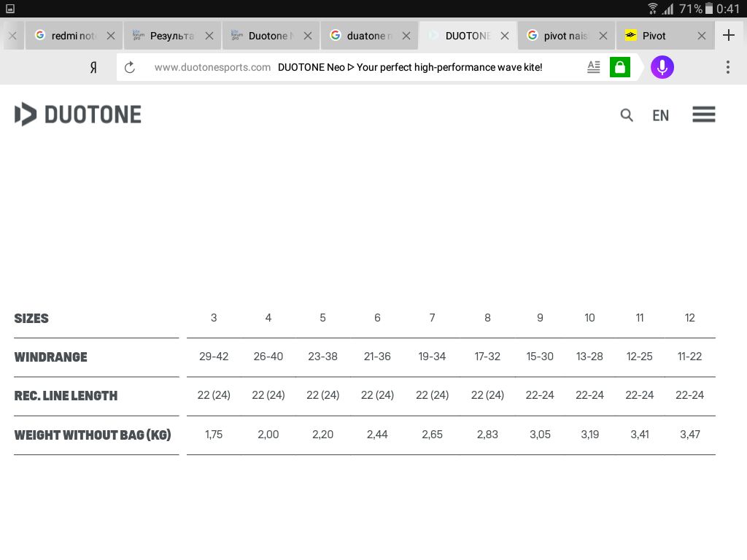Reload the page with refresh icon
This screenshot has width=747, height=560.
pyautogui.click(x=130, y=68)
